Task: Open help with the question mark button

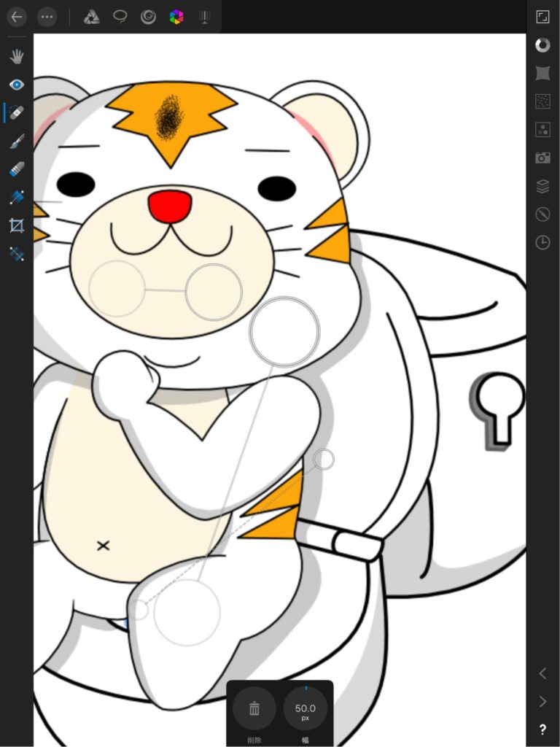Action: click(x=542, y=729)
